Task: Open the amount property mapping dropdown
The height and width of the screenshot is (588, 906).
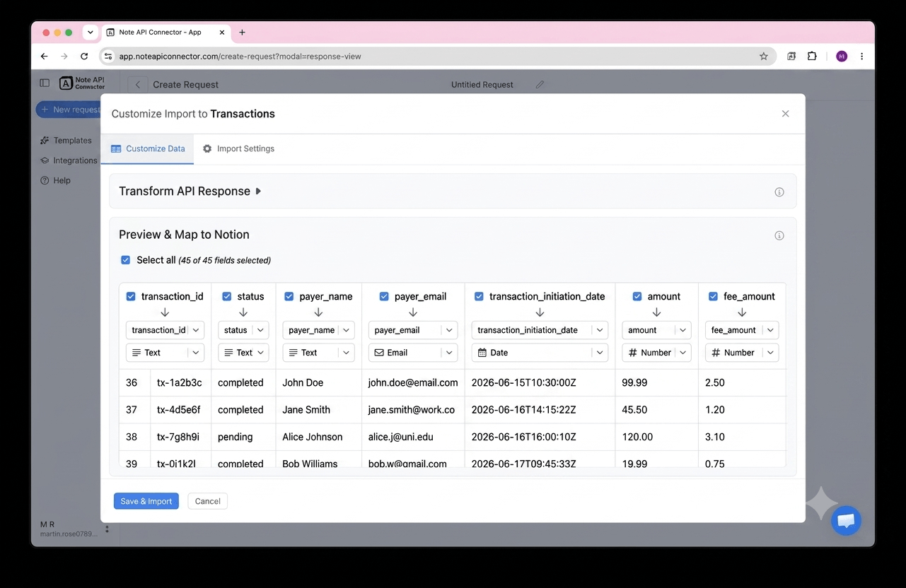Action: (656, 330)
